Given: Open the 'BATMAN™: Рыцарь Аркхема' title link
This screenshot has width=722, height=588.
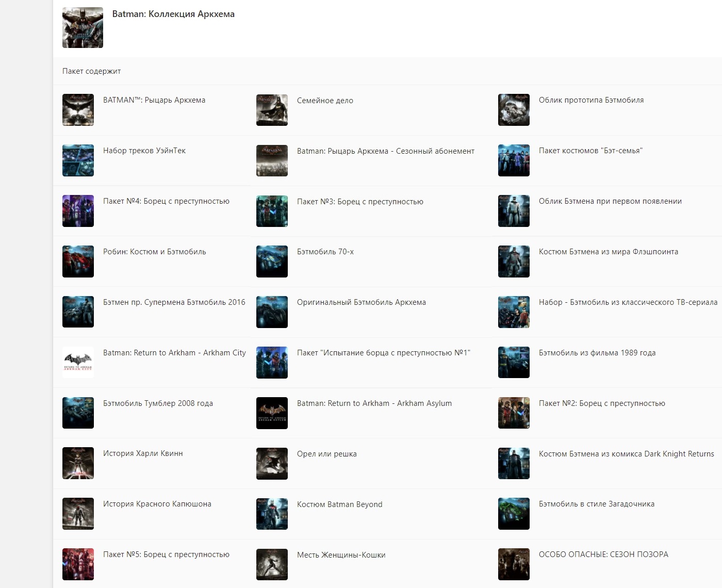Looking at the screenshot, I should pyautogui.click(x=154, y=100).
